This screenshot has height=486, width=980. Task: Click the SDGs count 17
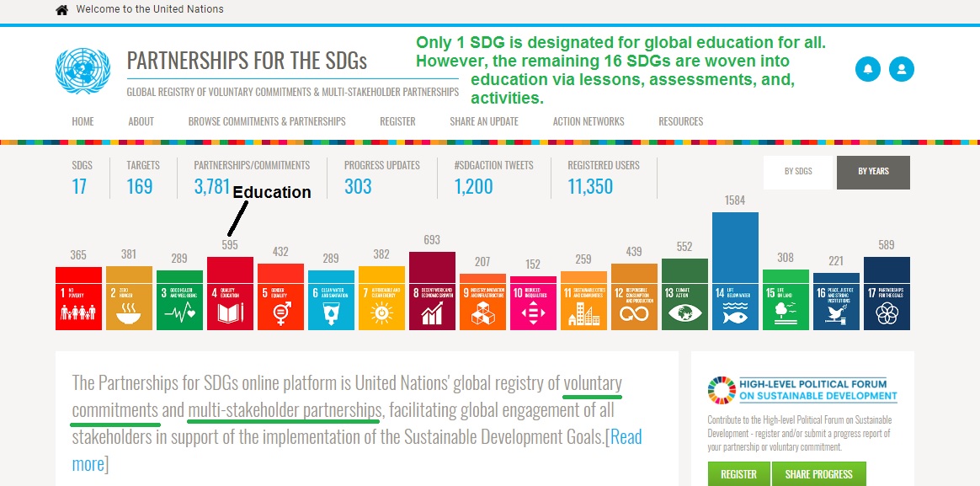79,186
